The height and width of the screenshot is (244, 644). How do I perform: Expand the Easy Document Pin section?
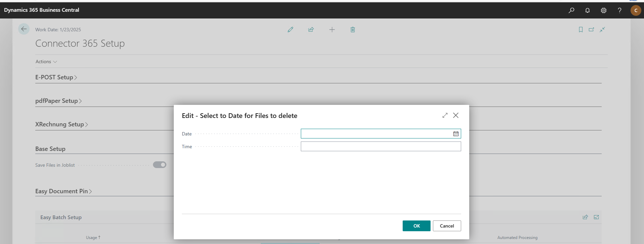tap(64, 191)
